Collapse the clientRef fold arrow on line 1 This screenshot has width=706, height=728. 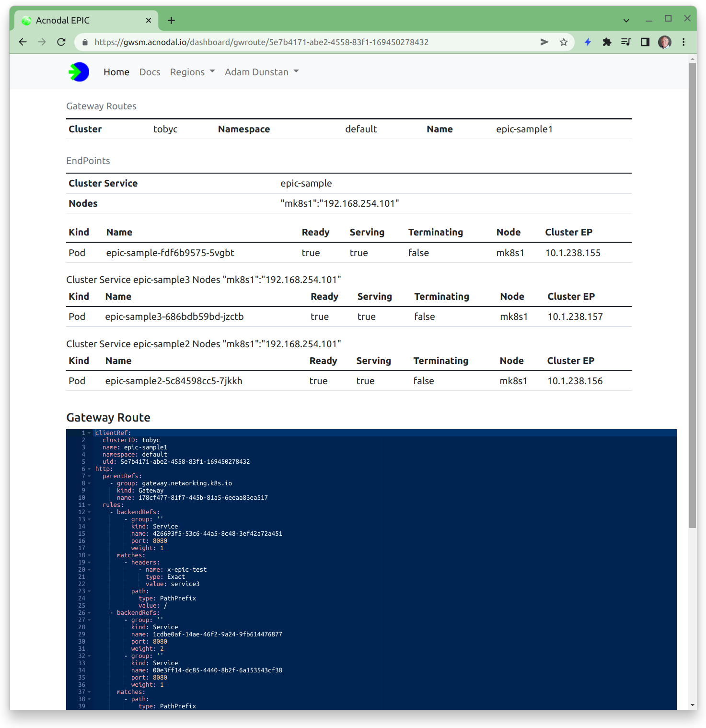pos(89,433)
